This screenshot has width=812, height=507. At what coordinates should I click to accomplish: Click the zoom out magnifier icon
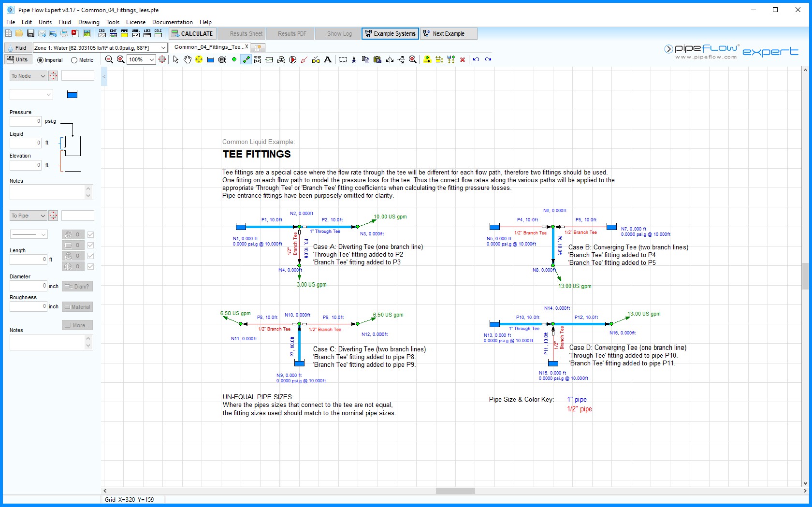(109, 59)
